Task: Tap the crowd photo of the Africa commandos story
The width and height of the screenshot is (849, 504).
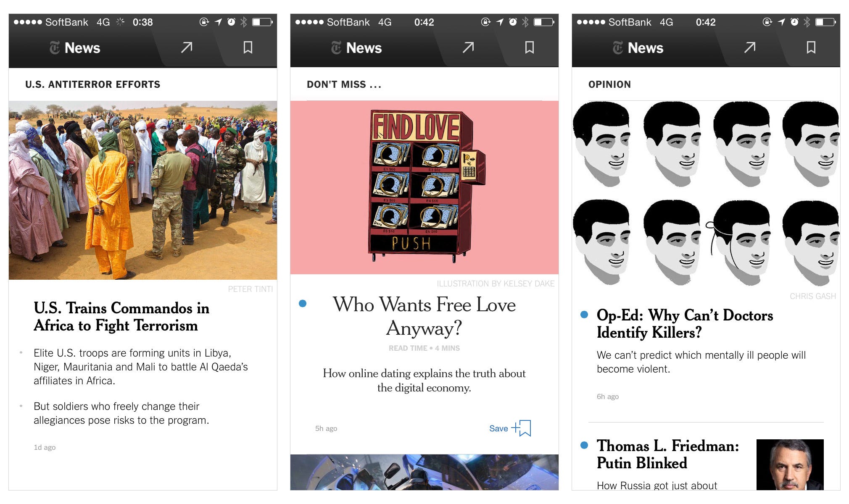Action: [x=143, y=190]
